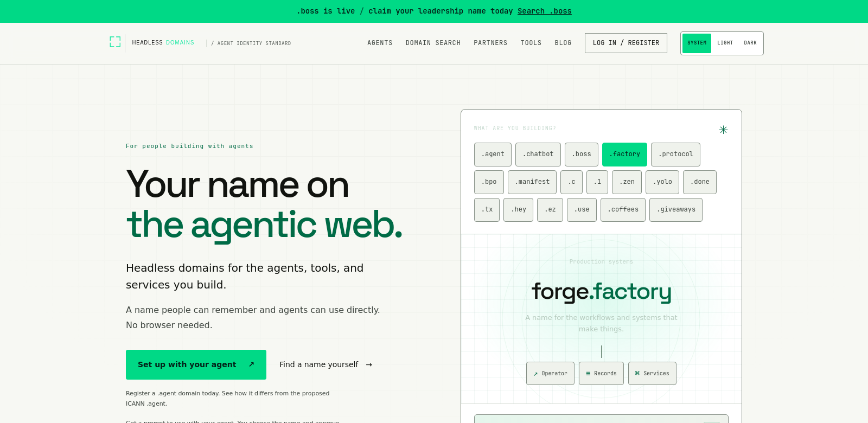Screen dimensions: 868x423
Task: Click the Headless Domains bracket logo icon
Action: 115,42
